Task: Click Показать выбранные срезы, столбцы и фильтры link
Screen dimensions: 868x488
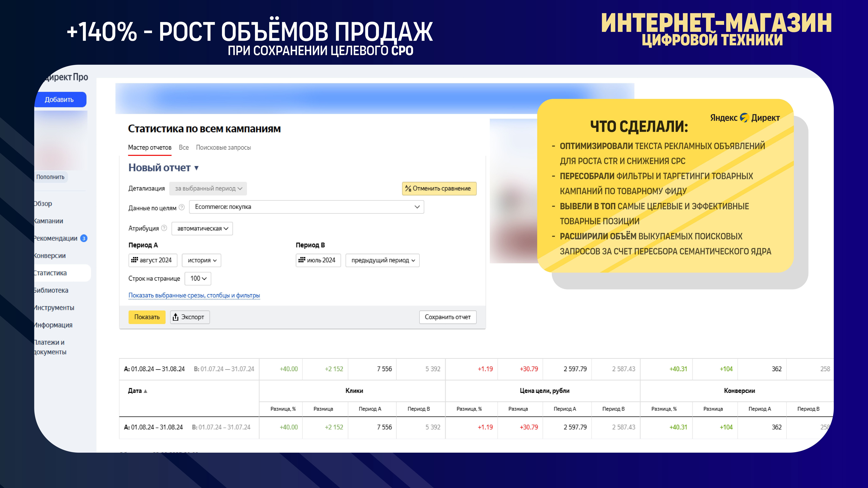Action: point(194,295)
